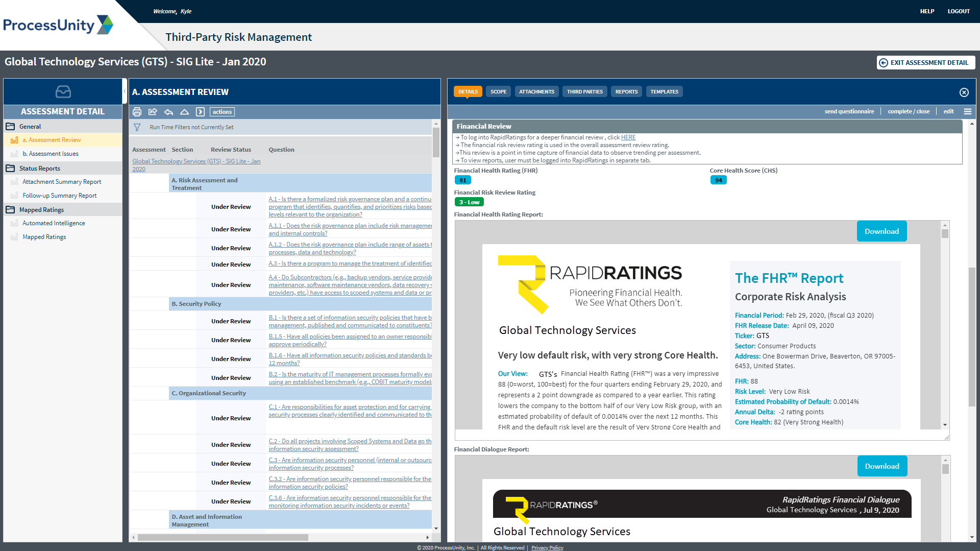The width and height of the screenshot is (980, 551).
Task: Click the Status Reports folder icon
Action: pos(10,168)
